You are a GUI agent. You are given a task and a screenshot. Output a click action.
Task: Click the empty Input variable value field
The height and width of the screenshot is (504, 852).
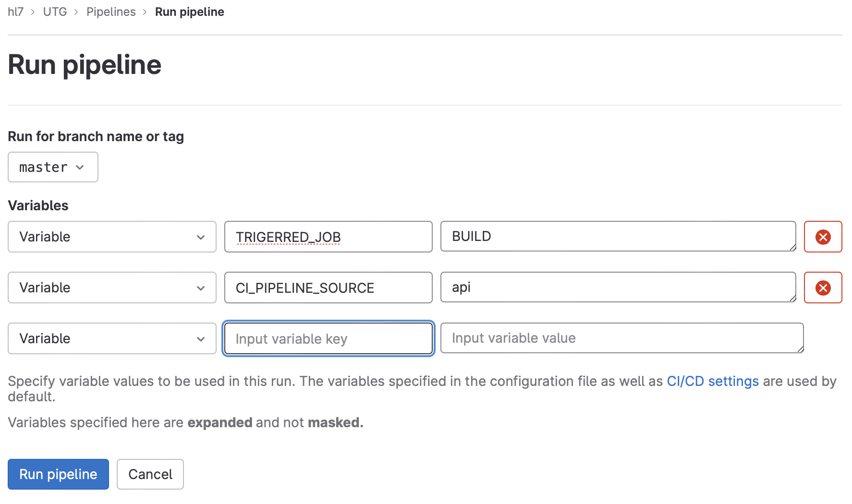coord(621,338)
